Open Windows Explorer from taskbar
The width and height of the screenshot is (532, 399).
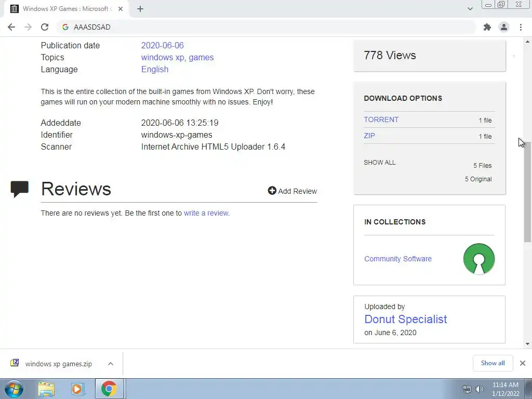click(x=46, y=389)
